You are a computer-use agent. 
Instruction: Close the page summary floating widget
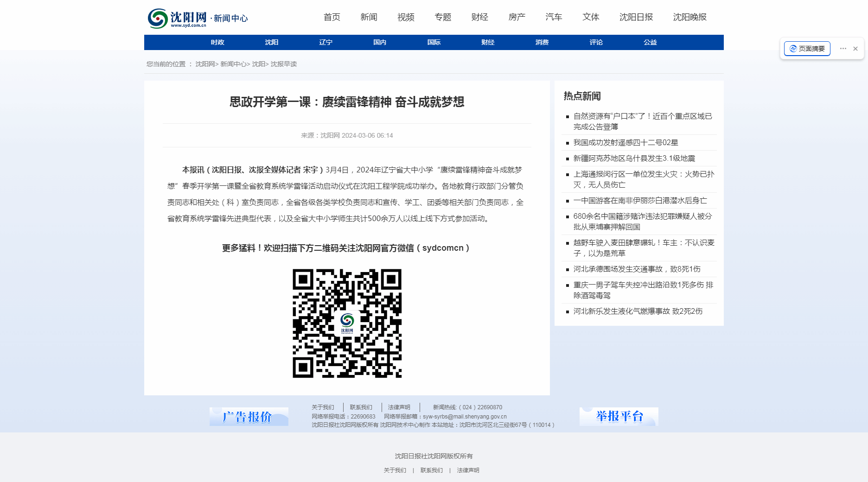(855, 49)
